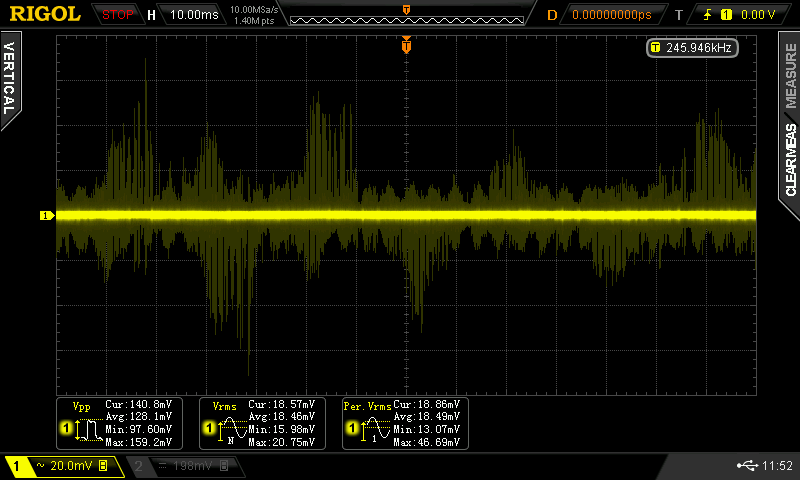
Task: Click the STOP run status indicator
Action: pyautogui.click(x=119, y=15)
